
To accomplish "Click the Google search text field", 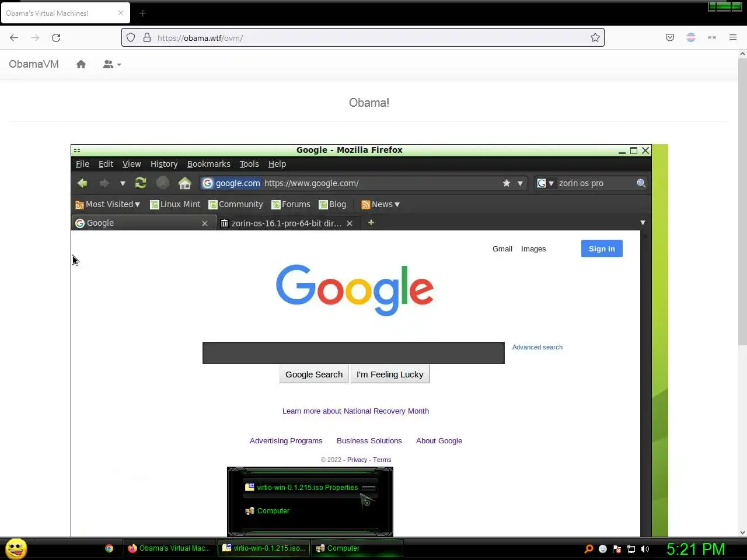I will (354, 353).
